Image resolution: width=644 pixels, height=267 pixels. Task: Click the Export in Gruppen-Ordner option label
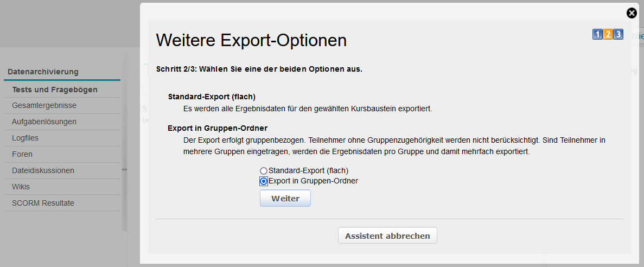(x=313, y=181)
